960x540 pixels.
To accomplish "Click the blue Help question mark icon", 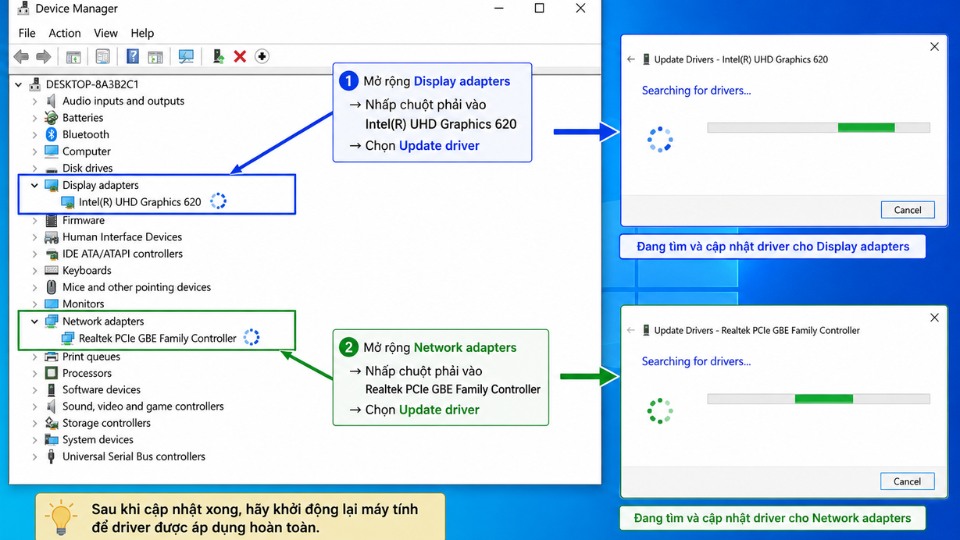I will (x=132, y=56).
